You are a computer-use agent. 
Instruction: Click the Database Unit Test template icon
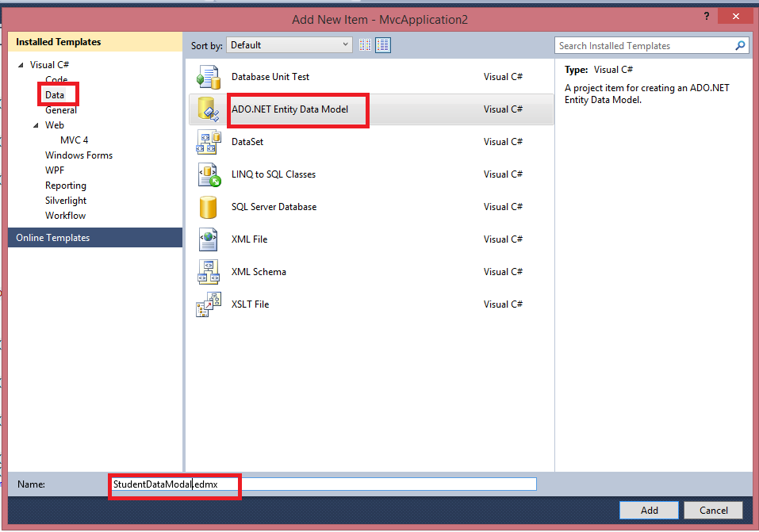[x=209, y=77]
